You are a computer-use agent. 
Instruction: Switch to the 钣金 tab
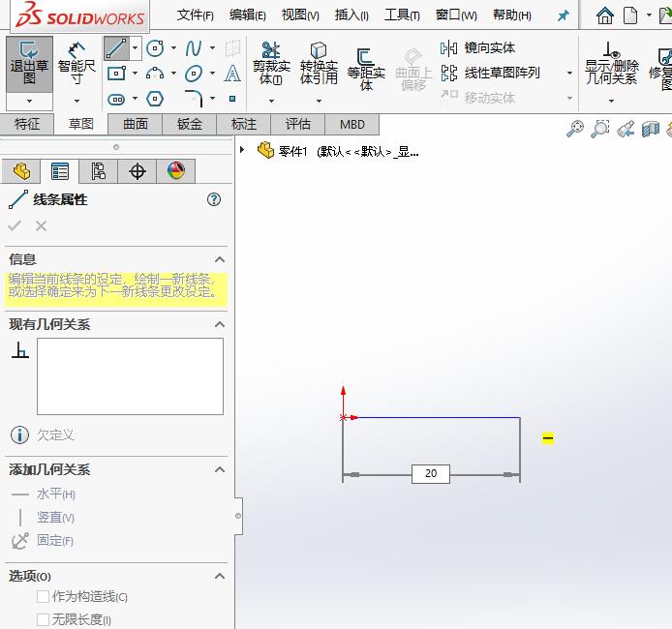pos(190,124)
